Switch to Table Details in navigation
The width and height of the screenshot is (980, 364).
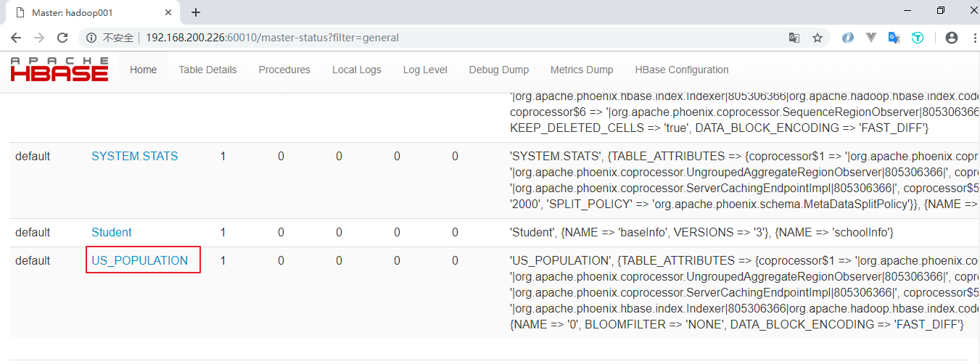[207, 70]
